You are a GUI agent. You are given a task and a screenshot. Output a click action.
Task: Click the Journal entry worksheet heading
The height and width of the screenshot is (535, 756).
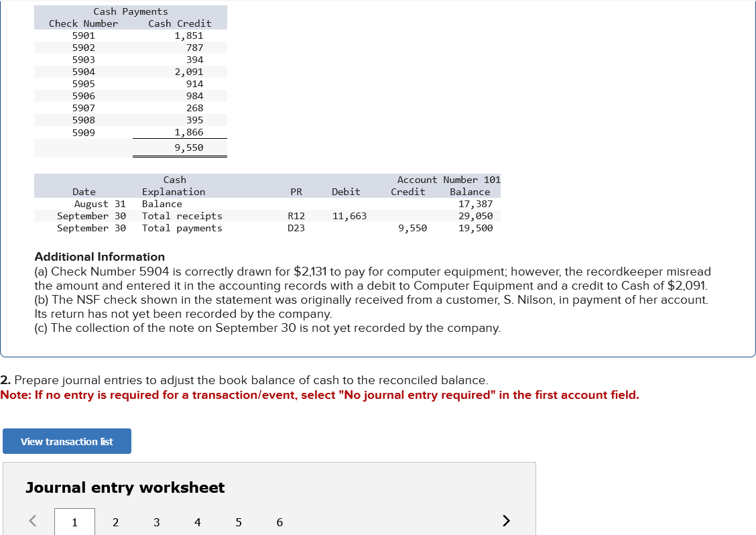click(125, 487)
